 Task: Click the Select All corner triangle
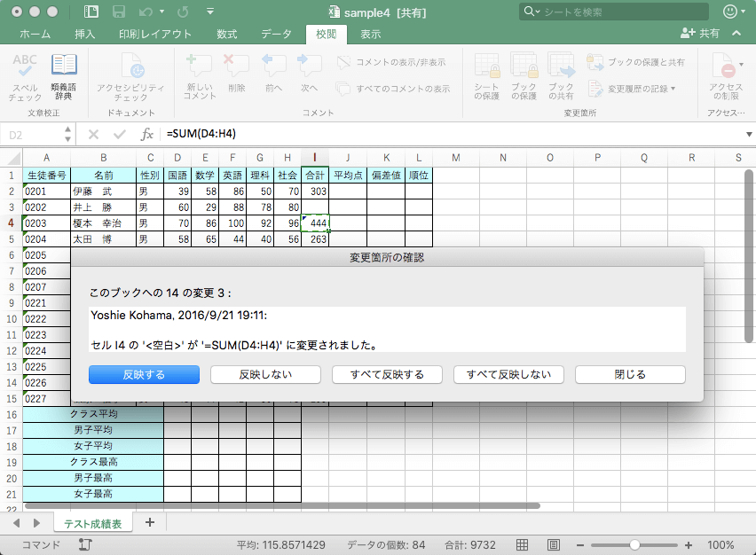coord(14,158)
